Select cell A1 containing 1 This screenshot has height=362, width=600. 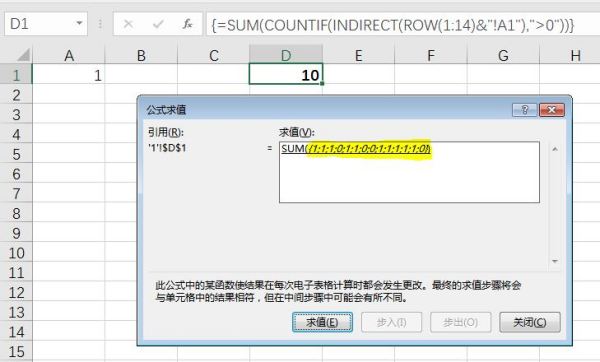coord(69,75)
